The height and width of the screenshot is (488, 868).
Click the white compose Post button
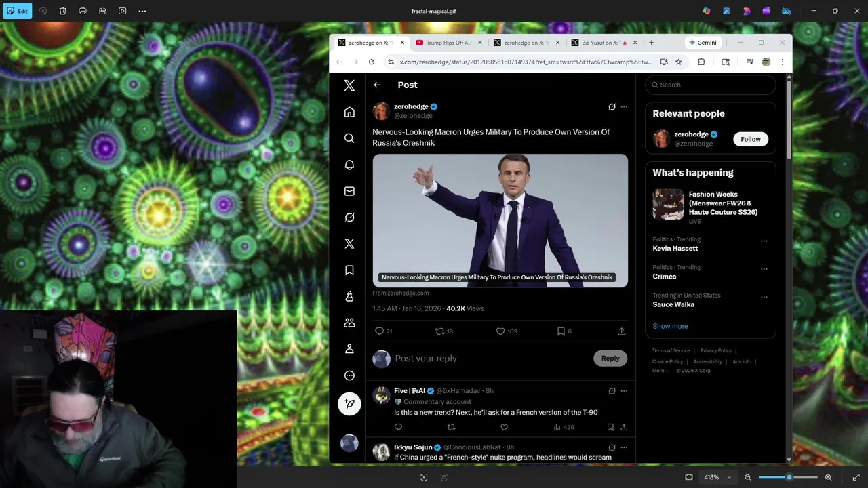[x=349, y=403]
